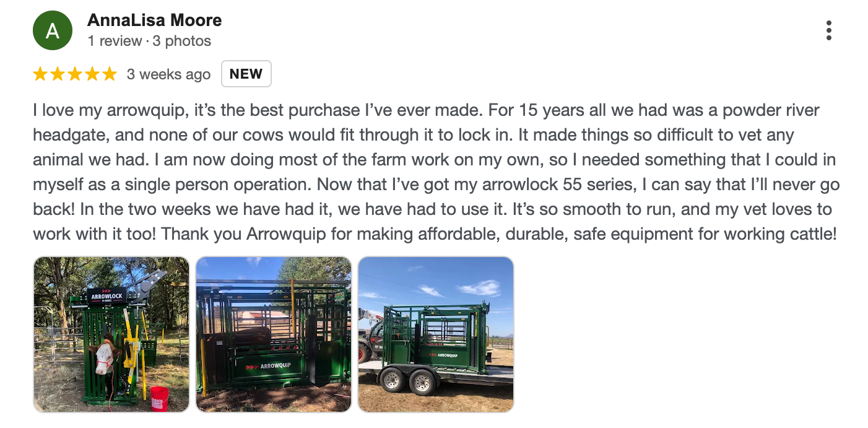Click the NEW badge
The height and width of the screenshot is (428, 868).
point(246,74)
